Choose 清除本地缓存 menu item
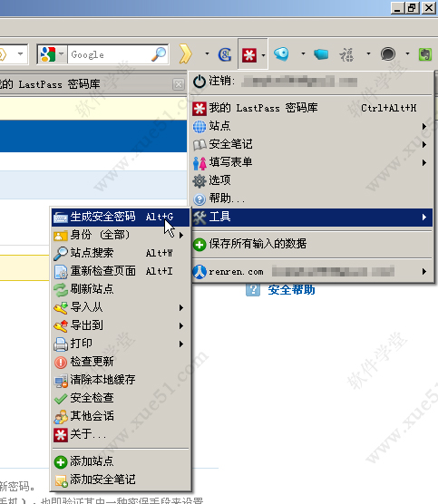Image resolution: width=438 pixels, height=504 pixels. pos(121,380)
